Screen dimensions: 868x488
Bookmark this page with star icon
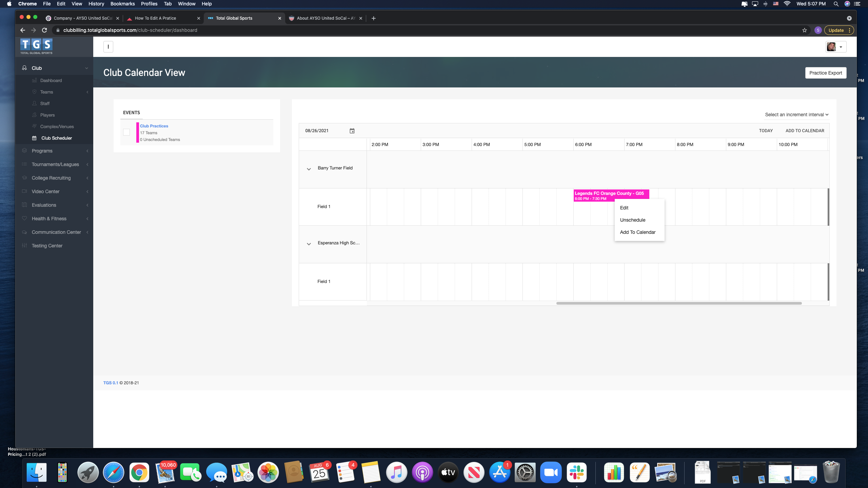tap(805, 30)
